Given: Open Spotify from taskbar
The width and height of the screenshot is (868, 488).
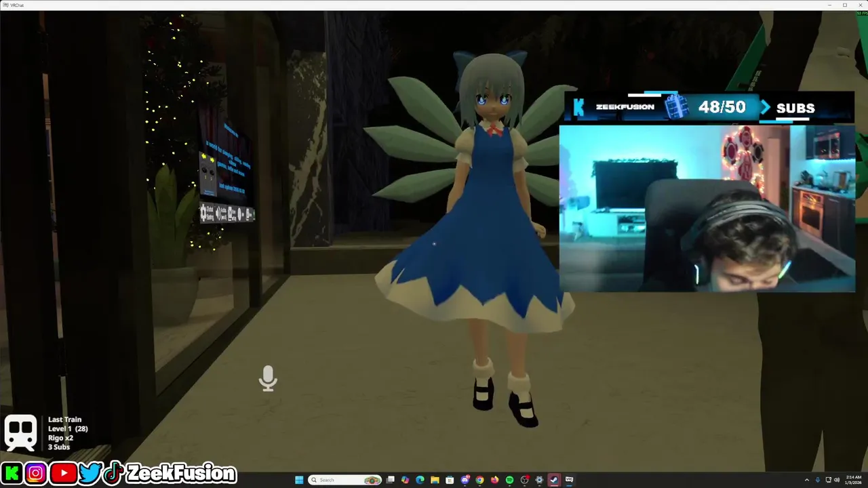Looking at the screenshot, I should (x=509, y=480).
